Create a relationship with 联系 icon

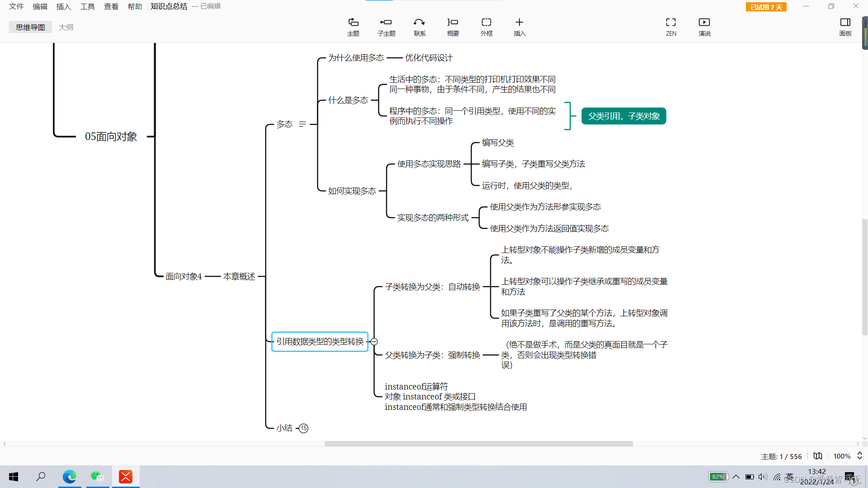pyautogui.click(x=420, y=27)
